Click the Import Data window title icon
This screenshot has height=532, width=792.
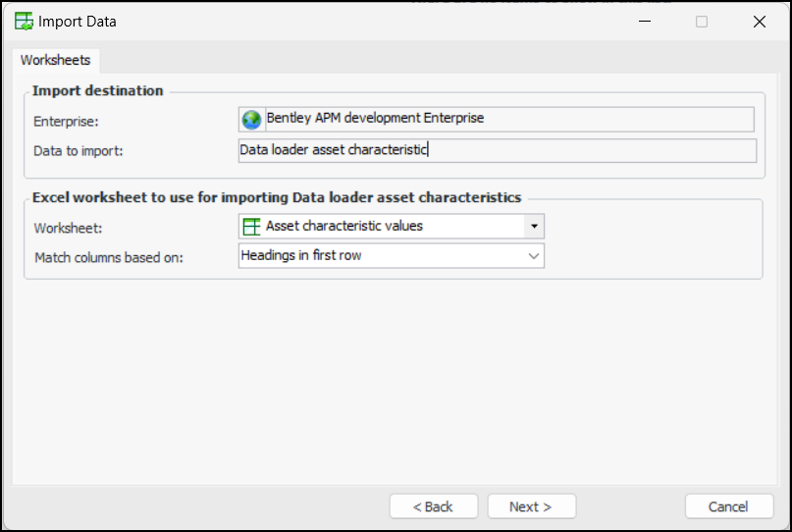(x=24, y=21)
